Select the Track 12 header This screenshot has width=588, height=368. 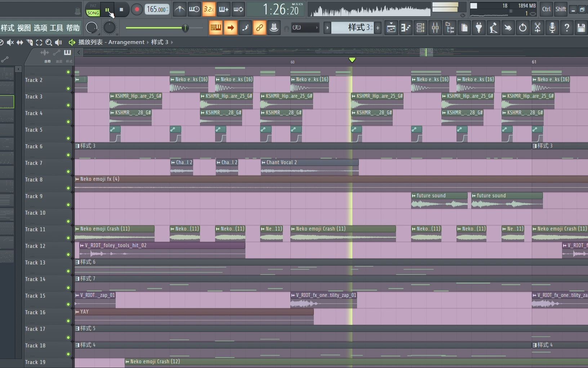pos(48,250)
